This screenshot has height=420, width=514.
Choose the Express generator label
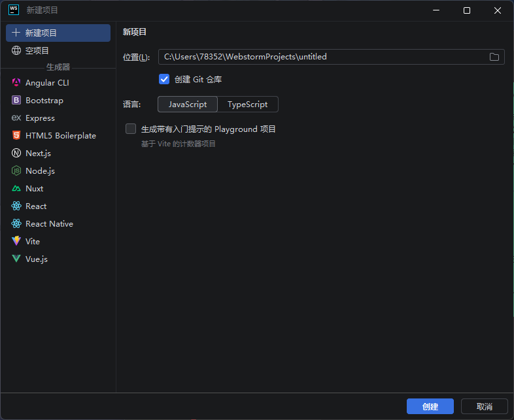[40, 118]
